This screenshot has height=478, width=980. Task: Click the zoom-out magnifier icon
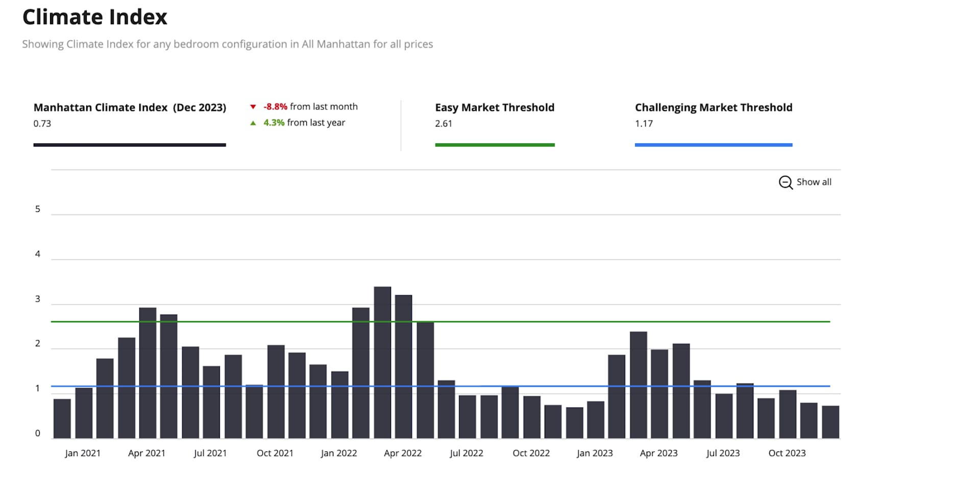pos(785,182)
